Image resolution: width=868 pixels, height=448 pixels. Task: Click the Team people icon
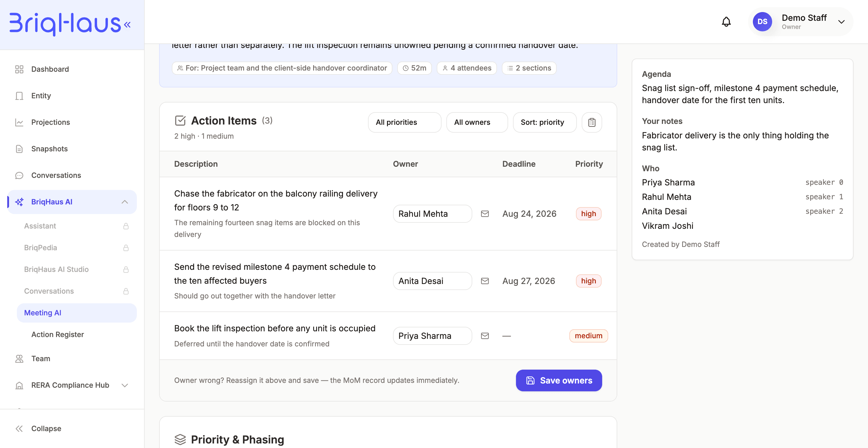click(19, 359)
